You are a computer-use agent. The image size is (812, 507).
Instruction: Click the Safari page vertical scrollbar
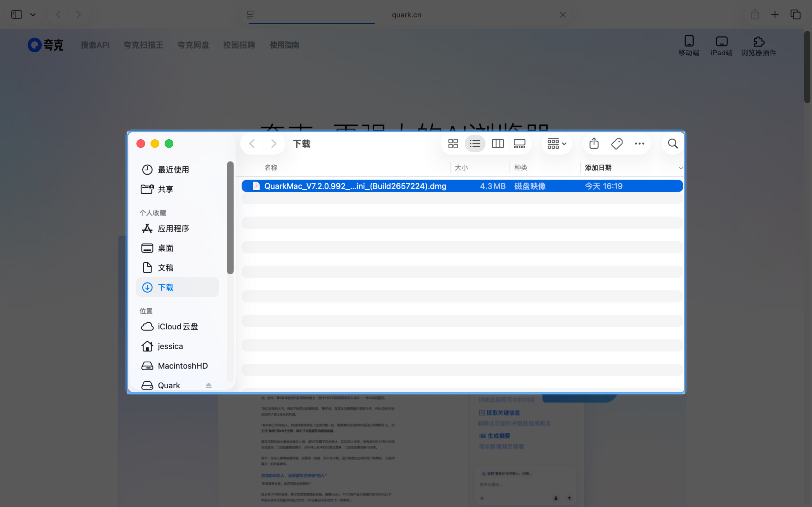click(808, 67)
